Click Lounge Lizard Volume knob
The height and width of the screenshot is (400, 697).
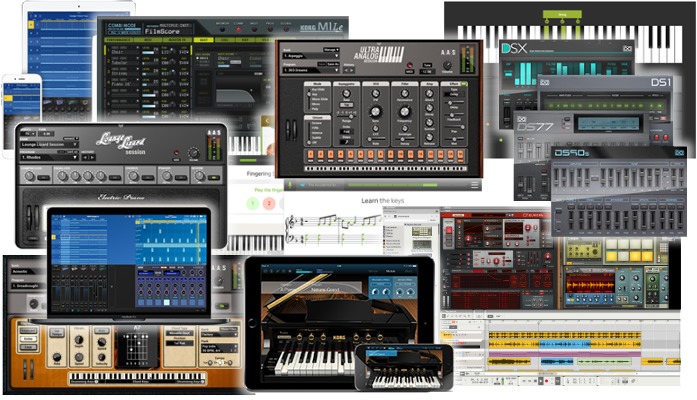click(193, 153)
